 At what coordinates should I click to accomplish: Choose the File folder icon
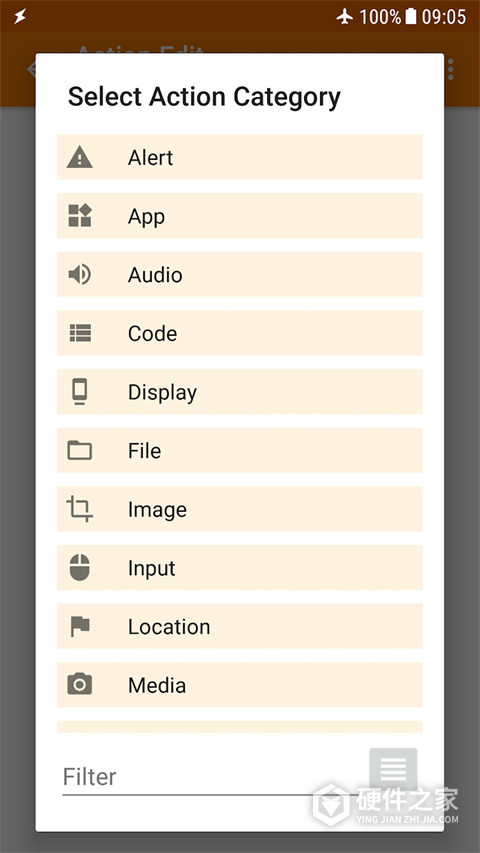(79, 450)
